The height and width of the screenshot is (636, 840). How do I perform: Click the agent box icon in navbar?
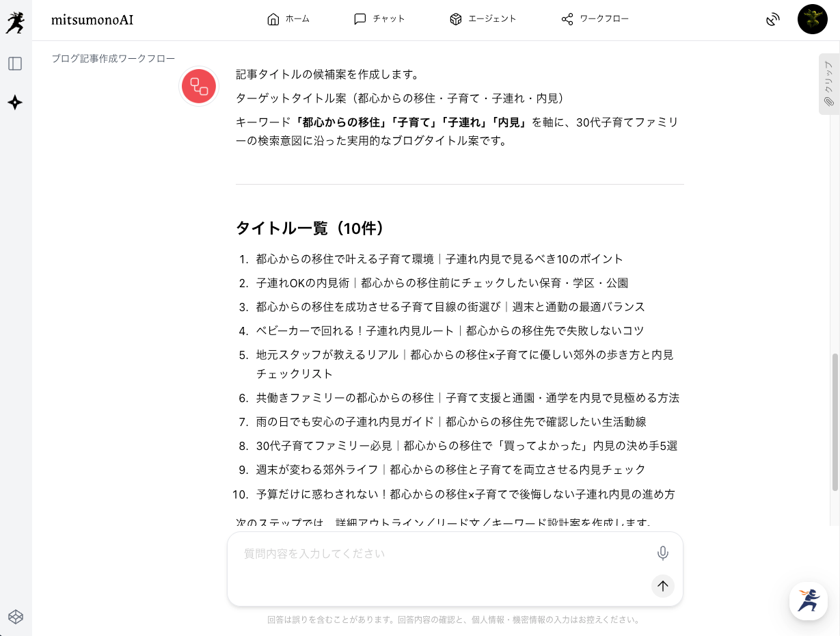[456, 19]
